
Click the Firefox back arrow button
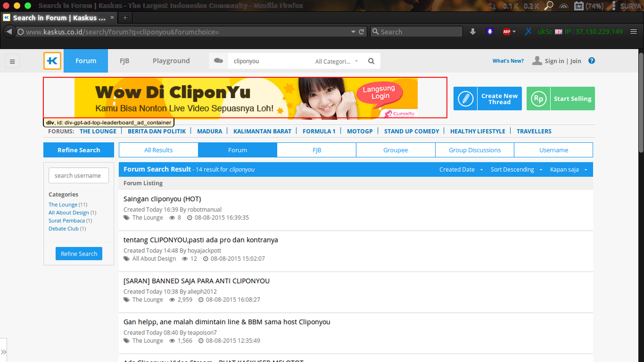pos(9,32)
